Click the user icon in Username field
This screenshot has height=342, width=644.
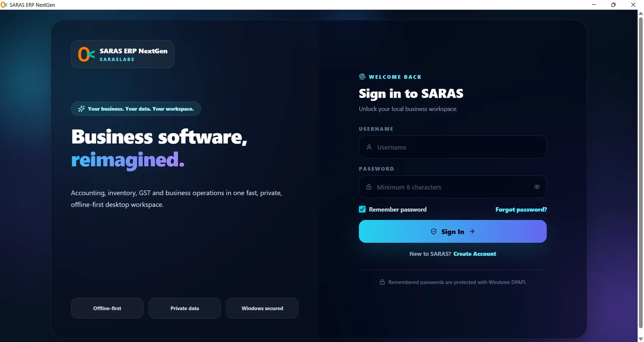pos(369,147)
